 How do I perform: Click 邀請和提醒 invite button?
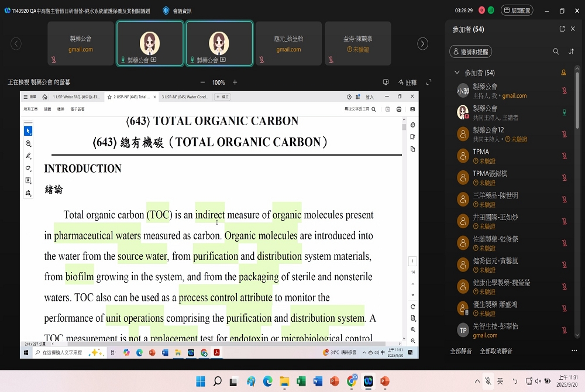(470, 51)
